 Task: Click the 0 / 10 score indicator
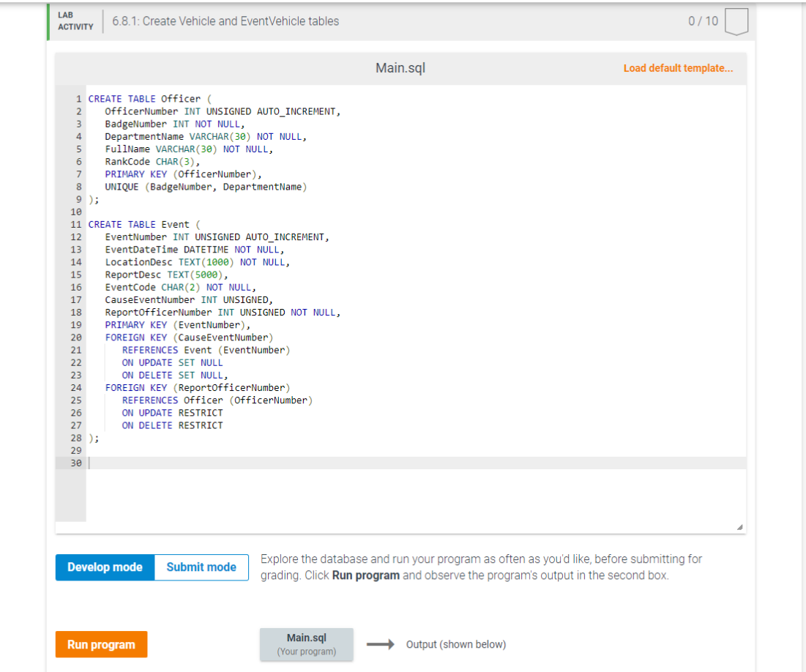tap(704, 21)
